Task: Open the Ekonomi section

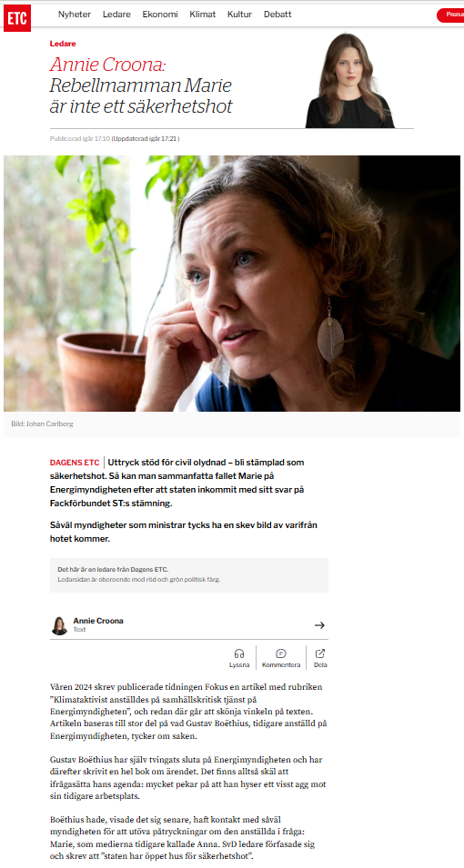Action: tap(160, 15)
